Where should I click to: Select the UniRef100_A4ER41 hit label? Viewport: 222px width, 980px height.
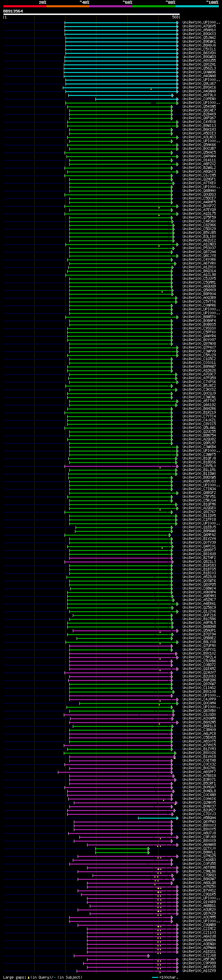(x=199, y=604)
